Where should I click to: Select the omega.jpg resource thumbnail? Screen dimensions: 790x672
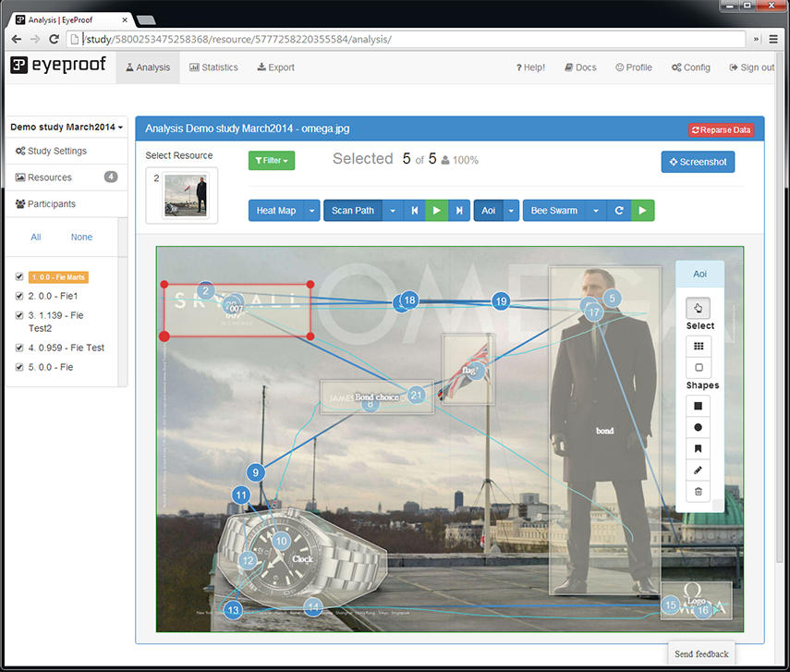(187, 194)
